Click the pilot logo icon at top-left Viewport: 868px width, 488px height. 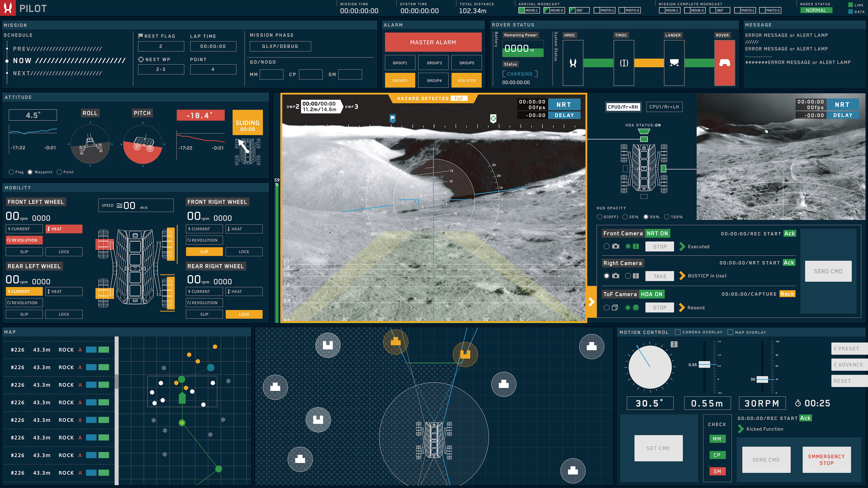click(x=8, y=8)
